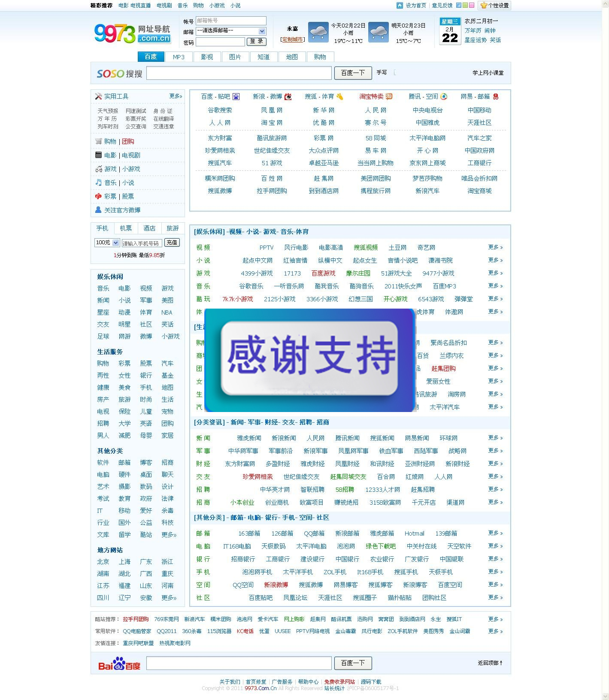Focus the 密码 password field
This screenshot has width=609, height=700.
[220, 42]
